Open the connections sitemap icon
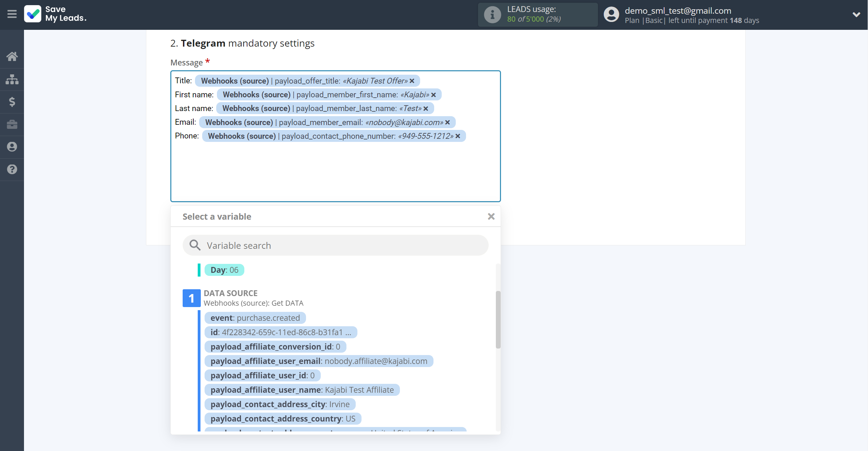The image size is (868, 451). (12, 79)
